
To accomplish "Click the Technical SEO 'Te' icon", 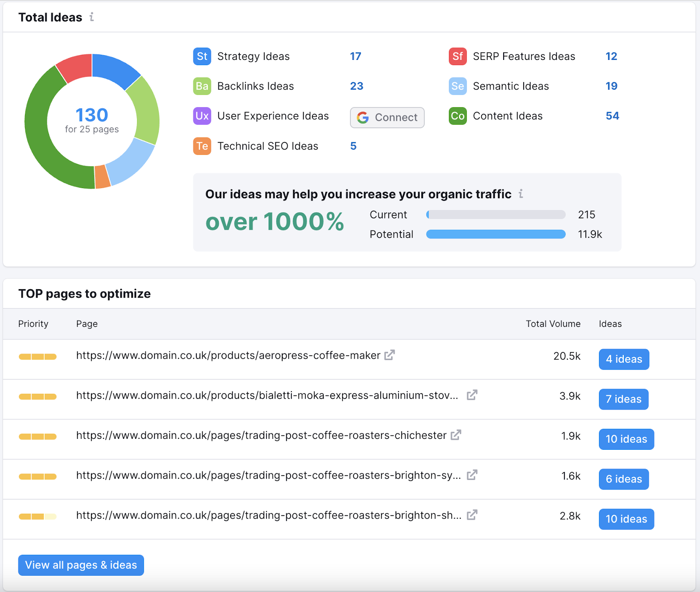I will tap(202, 146).
